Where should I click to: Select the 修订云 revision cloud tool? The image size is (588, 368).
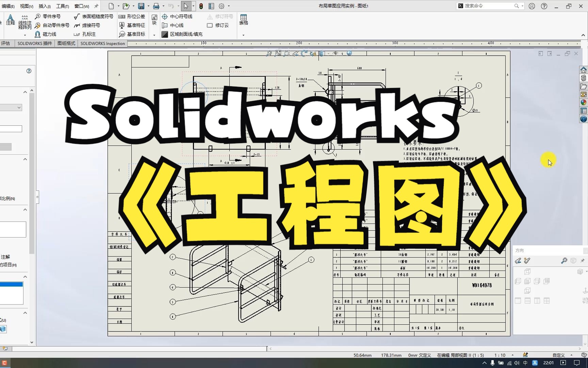(218, 25)
